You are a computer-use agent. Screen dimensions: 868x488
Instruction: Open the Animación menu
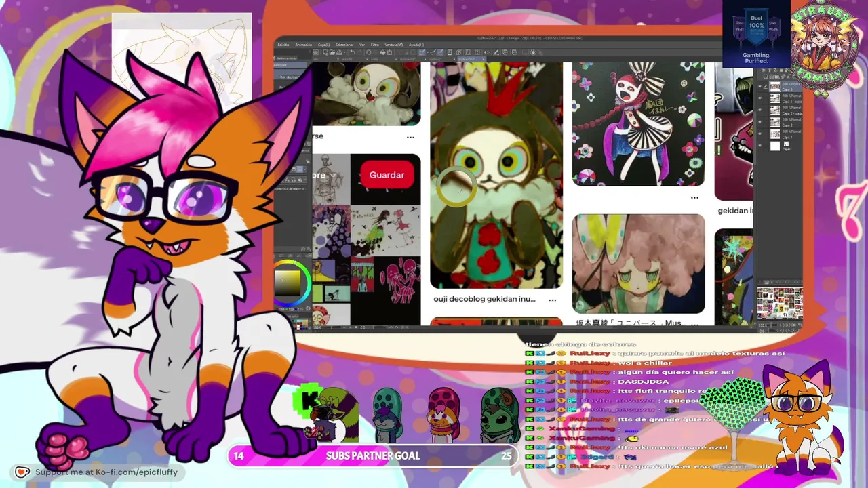304,45
